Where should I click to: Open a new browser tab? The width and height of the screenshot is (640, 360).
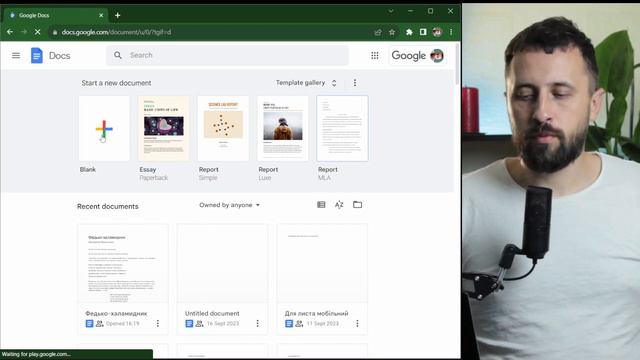pos(118,16)
